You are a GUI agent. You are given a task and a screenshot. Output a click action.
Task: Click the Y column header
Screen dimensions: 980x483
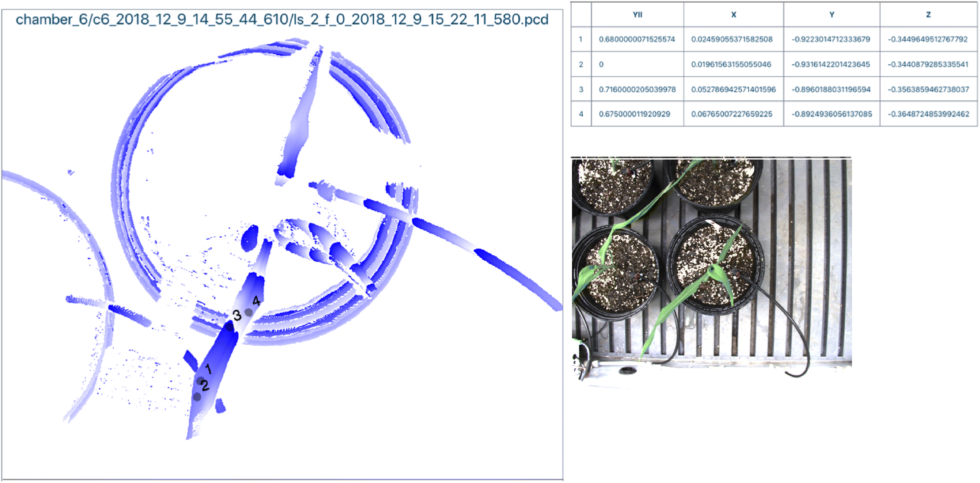click(x=832, y=14)
